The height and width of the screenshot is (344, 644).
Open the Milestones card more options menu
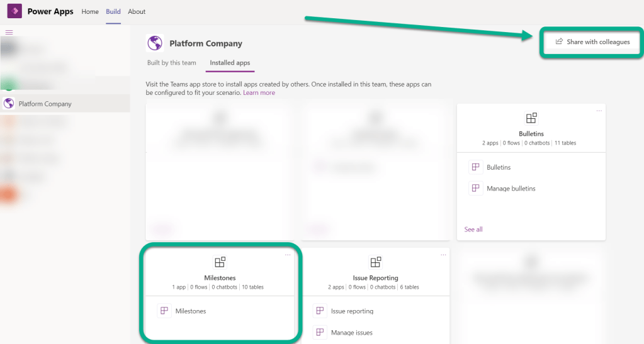click(288, 255)
